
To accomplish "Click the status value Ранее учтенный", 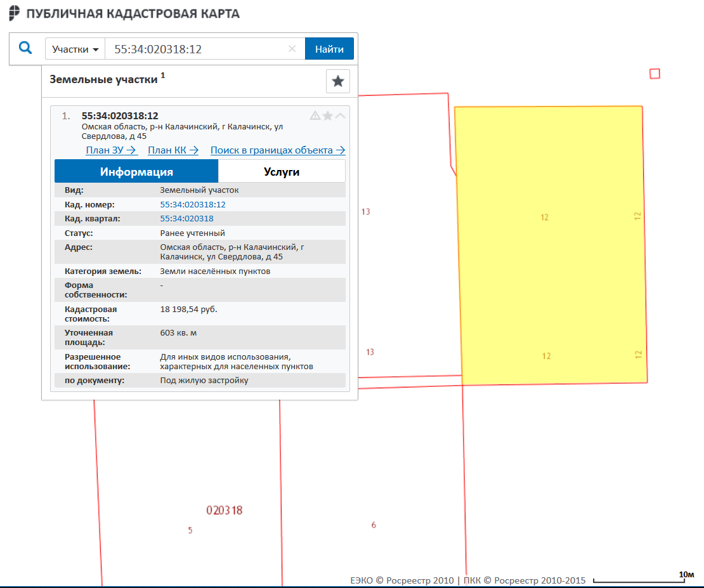I will 193,233.
